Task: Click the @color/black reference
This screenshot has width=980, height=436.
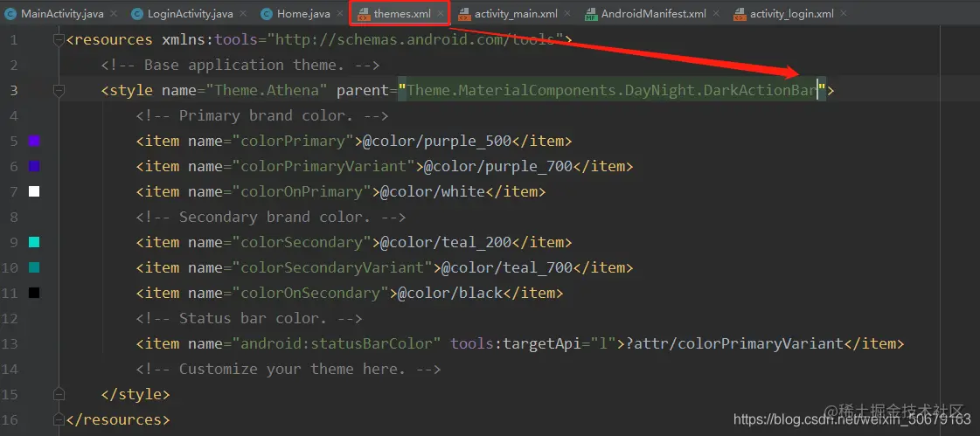Action: [x=450, y=293]
